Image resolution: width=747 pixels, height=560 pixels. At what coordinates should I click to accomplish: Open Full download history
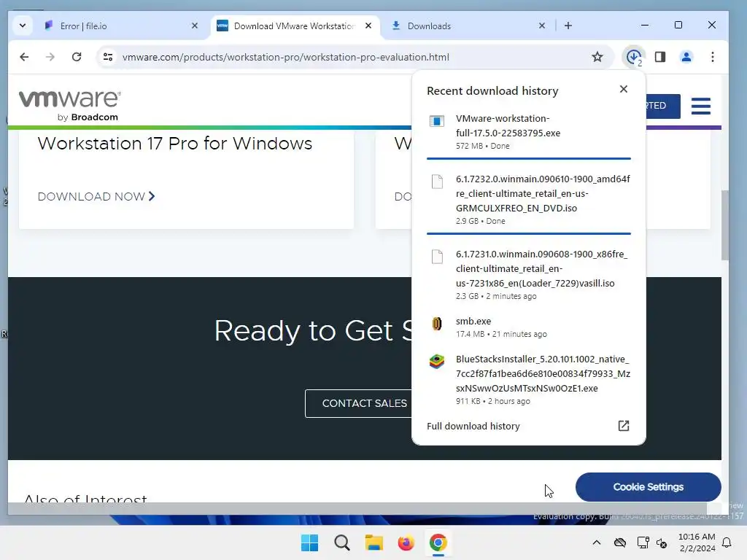click(529, 426)
